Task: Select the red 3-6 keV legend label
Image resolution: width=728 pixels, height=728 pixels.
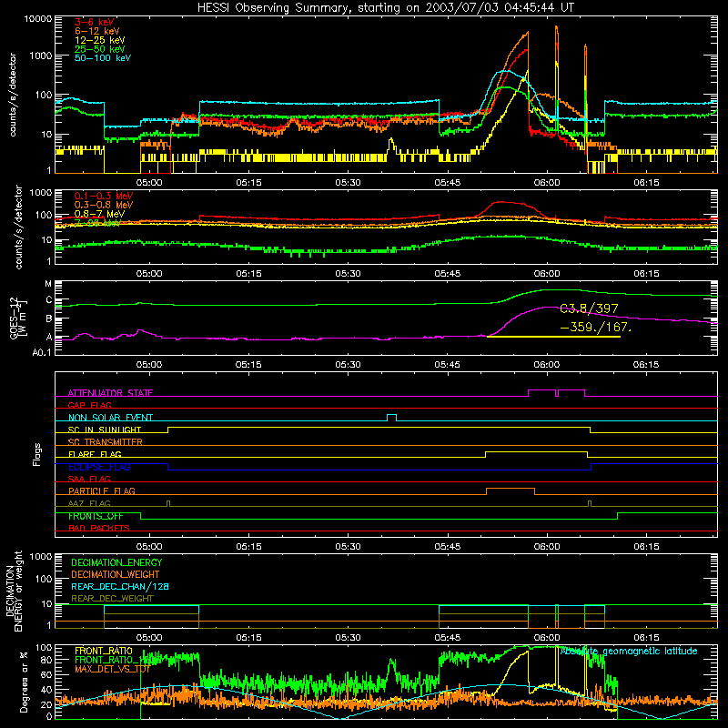Action: click(94, 22)
